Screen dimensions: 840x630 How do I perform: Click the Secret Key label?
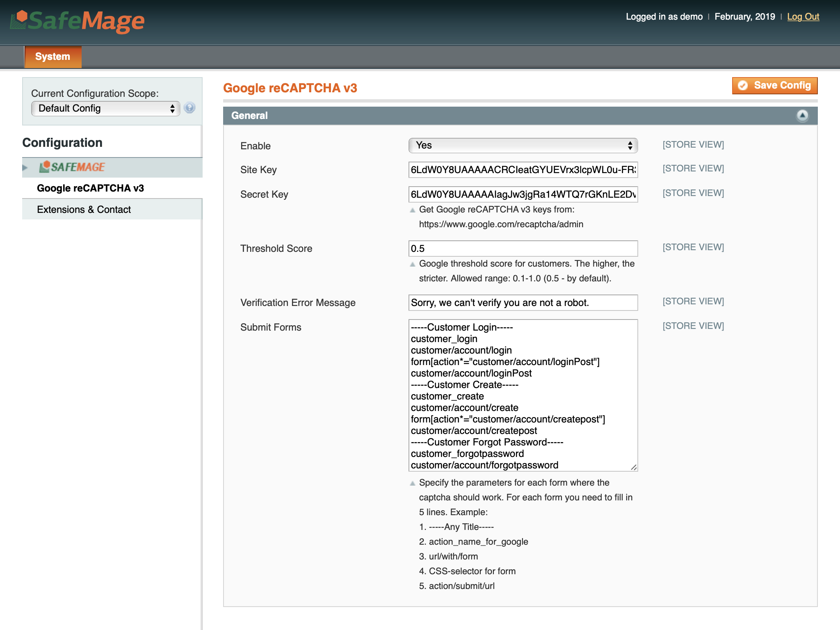(x=264, y=194)
